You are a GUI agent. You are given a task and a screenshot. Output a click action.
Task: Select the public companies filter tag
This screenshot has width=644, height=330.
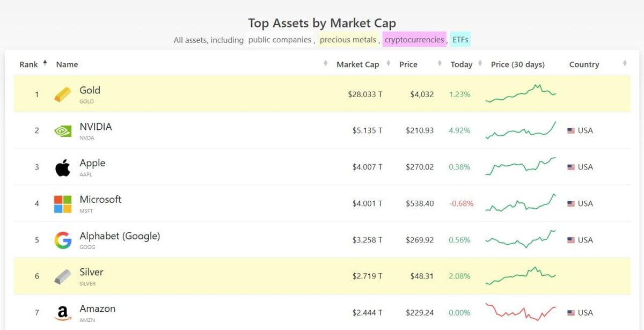(x=280, y=40)
